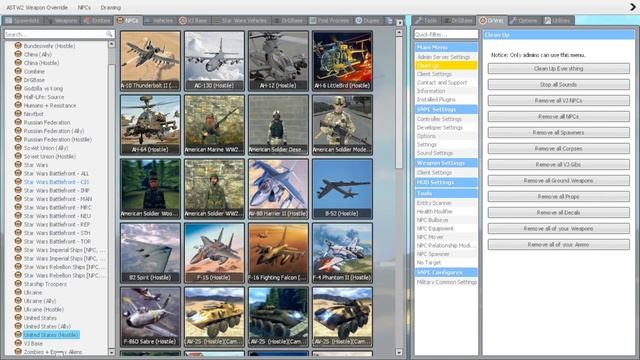
Task: Collapse the Main Menu section header
Action: 446,47
